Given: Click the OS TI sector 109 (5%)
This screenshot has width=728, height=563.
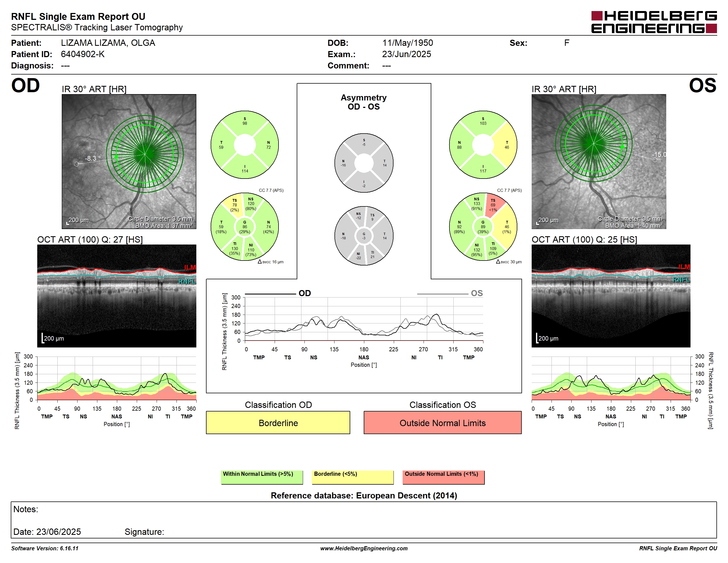Looking at the screenshot, I should tap(493, 249).
